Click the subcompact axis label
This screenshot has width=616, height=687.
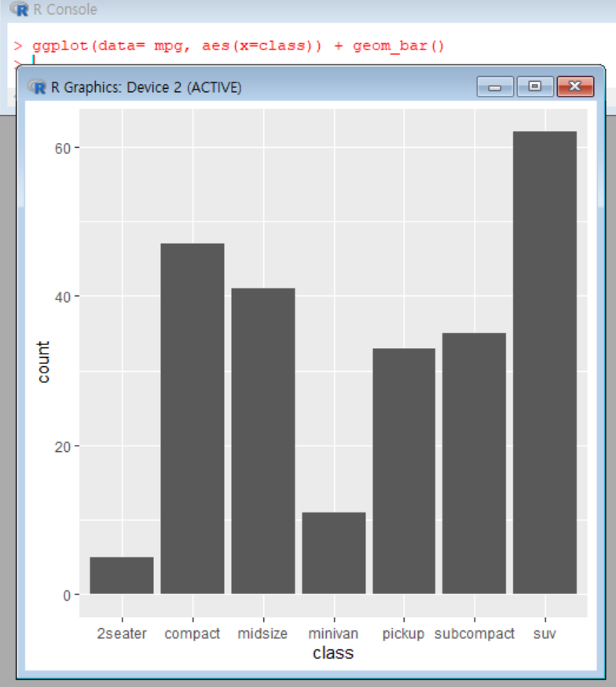pyautogui.click(x=474, y=634)
